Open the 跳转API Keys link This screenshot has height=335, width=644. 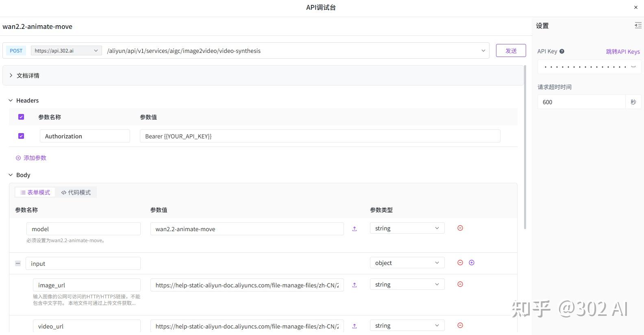(x=622, y=52)
